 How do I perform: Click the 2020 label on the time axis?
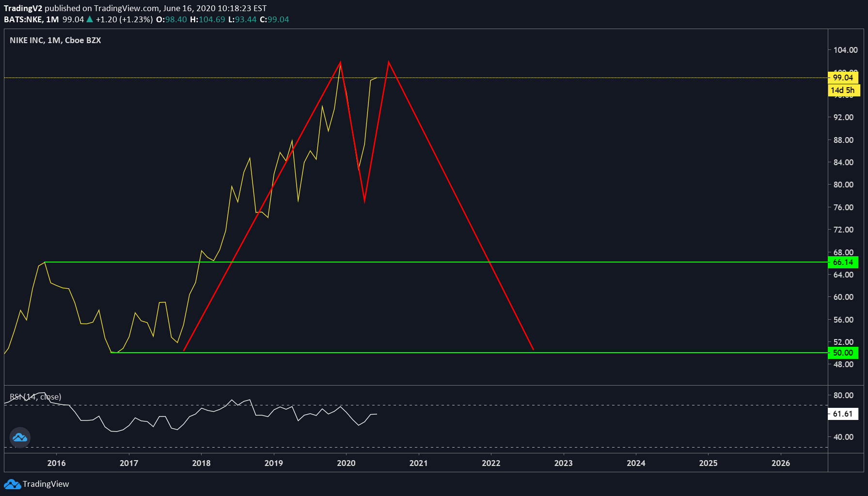(x=346, y=463)
